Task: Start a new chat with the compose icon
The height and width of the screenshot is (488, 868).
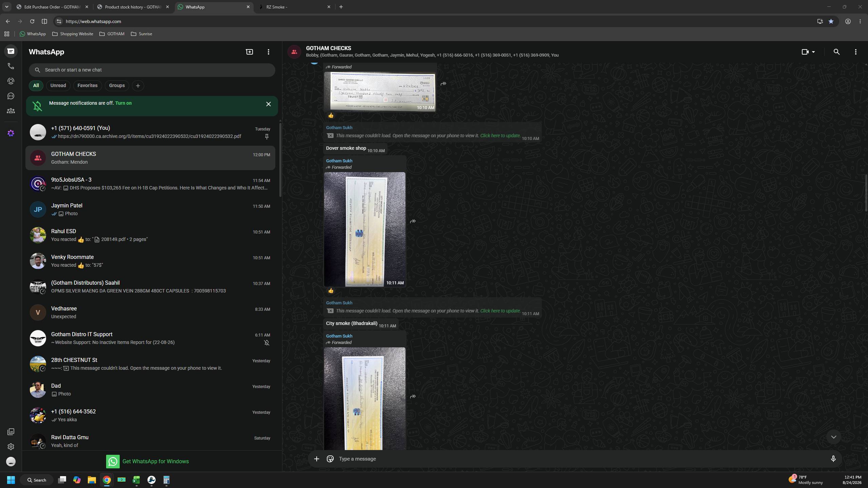Action: click(250, 52)
